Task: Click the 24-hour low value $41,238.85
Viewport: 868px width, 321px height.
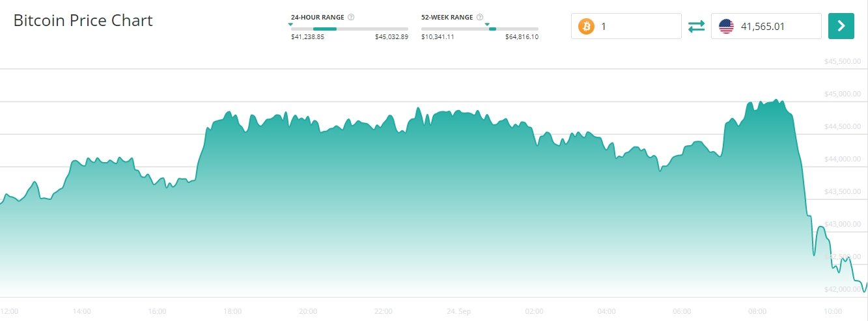Action: click(307, 37)
